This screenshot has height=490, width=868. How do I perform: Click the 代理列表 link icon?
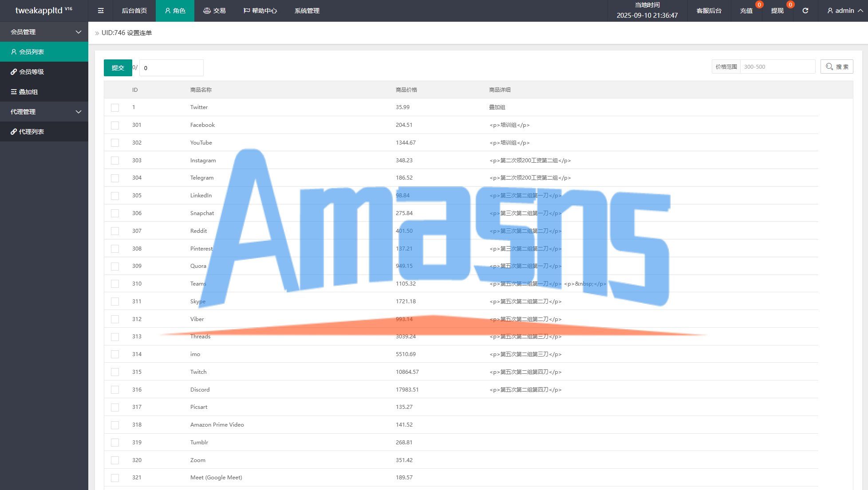[x=14, y=132]
